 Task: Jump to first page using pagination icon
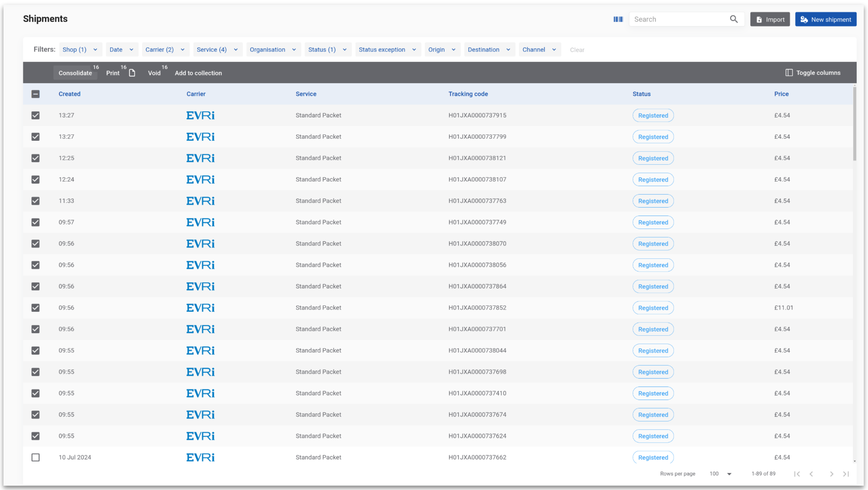(797, 474)
